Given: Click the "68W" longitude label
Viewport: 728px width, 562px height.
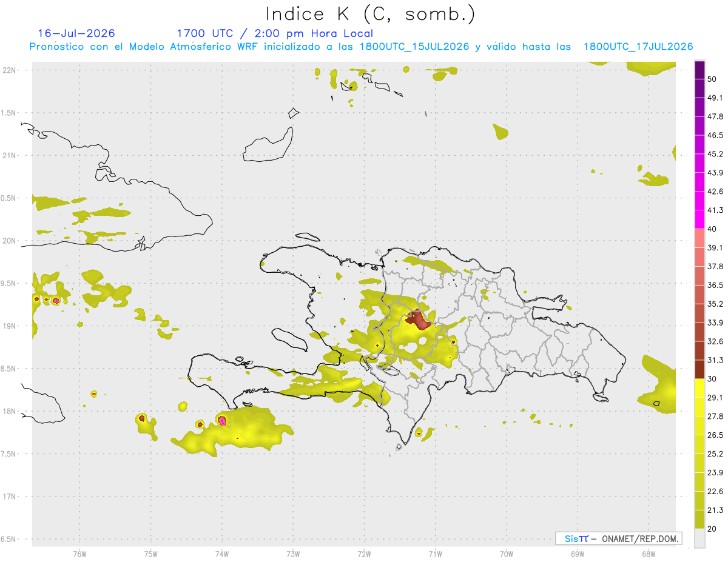Looking at the screenshot, I should (x=648, y=554).
